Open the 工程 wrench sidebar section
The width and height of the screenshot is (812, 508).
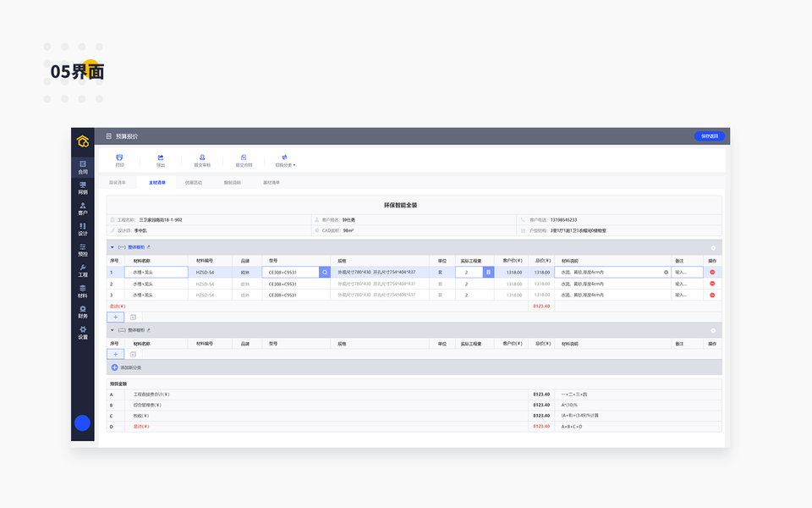click(x=83, y=271)
